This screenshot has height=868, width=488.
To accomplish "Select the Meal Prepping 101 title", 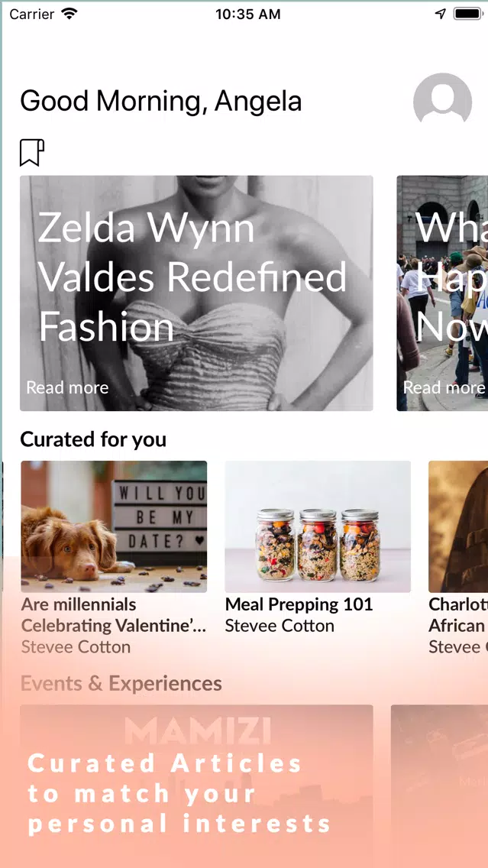I will coord(299,604).
